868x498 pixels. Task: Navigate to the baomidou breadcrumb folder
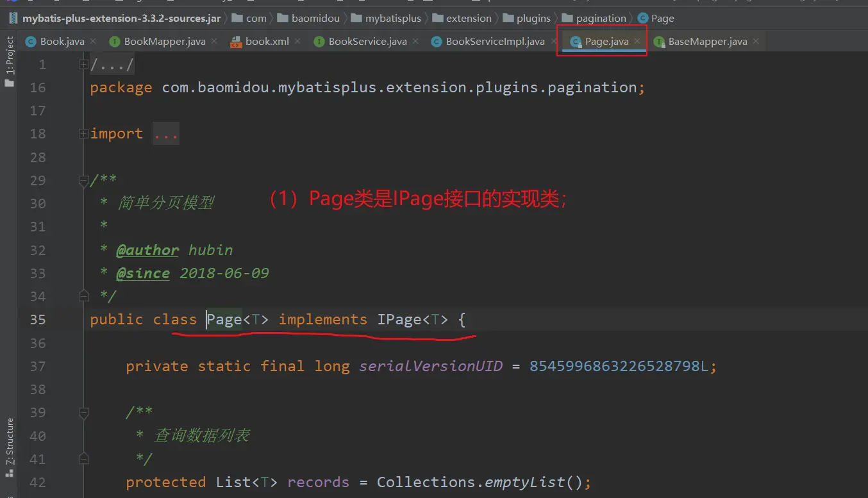click(315, 18)
